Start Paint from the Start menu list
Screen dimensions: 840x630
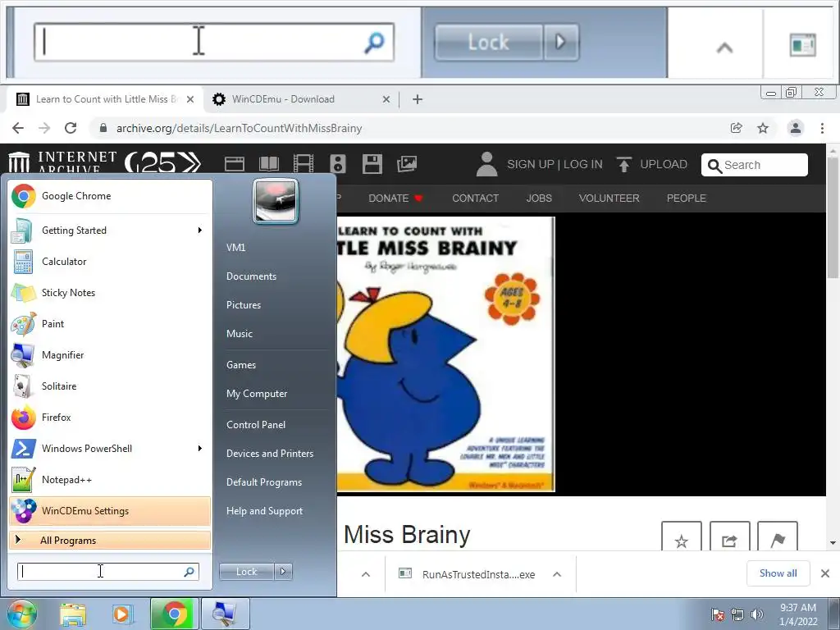[x=110, y=323]
